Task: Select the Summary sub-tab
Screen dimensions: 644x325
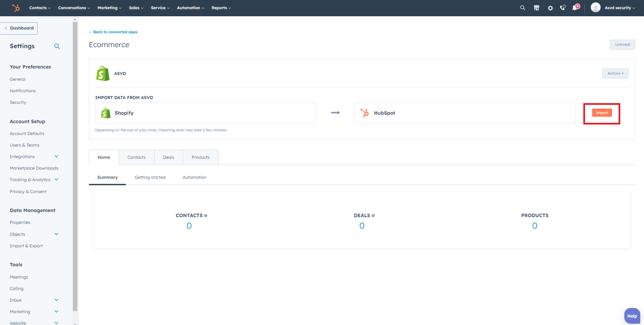Action: (x=107, y=177)
